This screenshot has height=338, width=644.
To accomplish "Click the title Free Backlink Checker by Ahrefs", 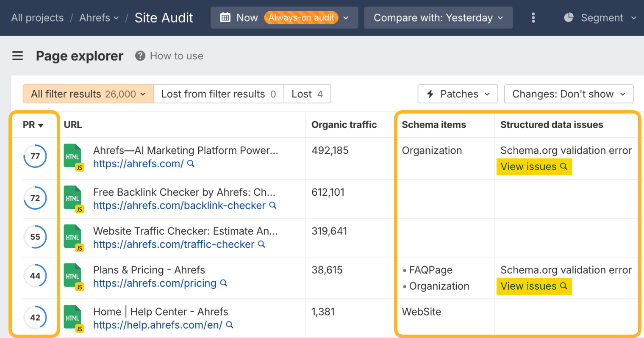I will click(x=184, y=192).
